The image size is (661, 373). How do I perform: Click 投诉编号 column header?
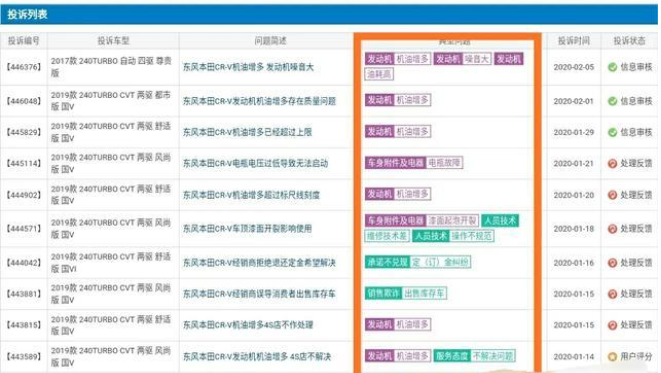24,41
